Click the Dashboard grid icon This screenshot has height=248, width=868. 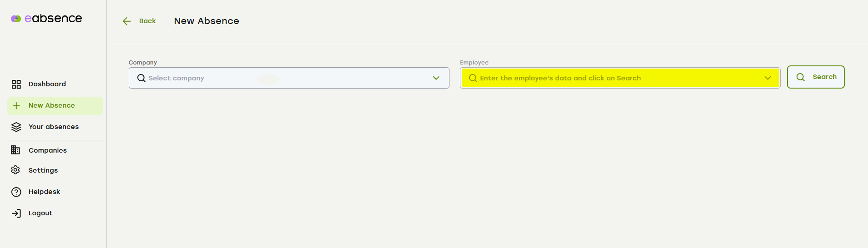[x=16, y=84]
